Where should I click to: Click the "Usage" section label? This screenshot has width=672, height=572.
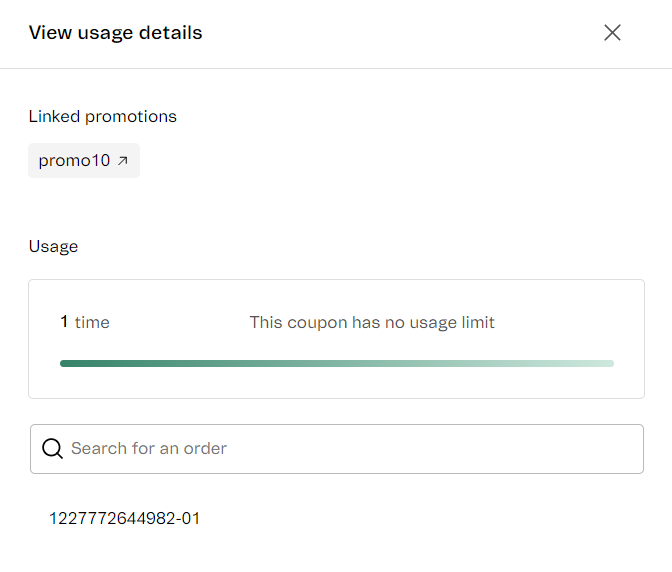[53, 246]
